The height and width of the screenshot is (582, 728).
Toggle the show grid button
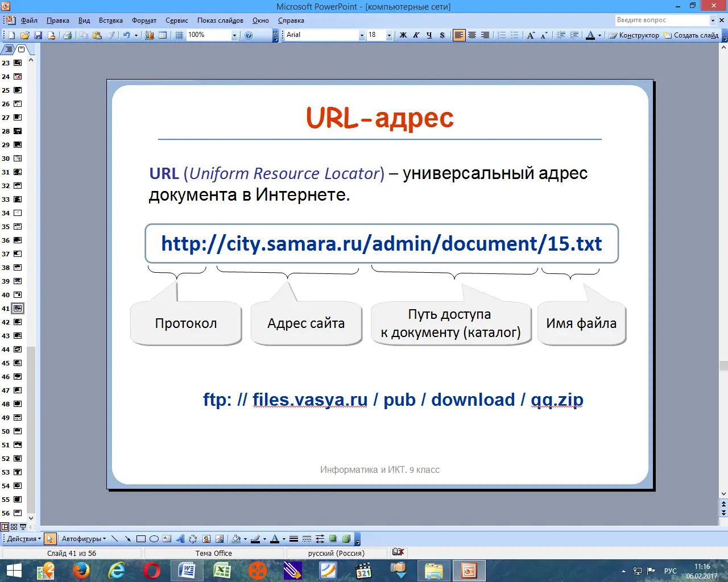pos(179,35)
